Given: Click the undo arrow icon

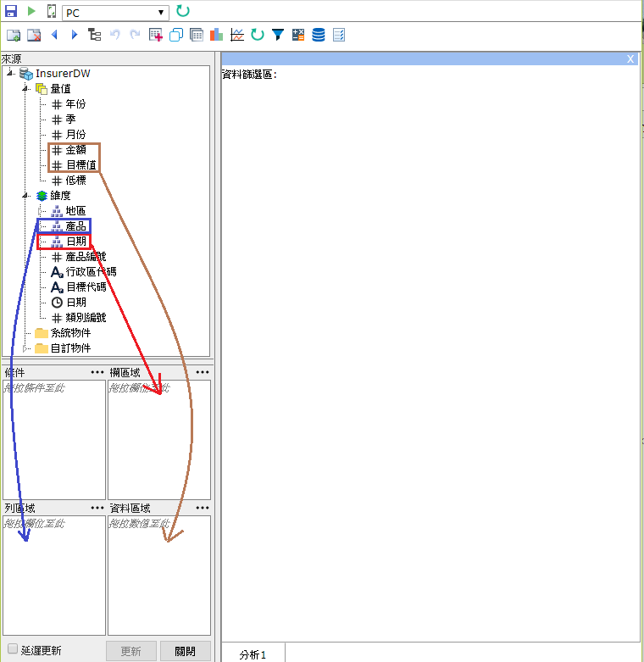Looking at the screenshot, I should [114, 35].
